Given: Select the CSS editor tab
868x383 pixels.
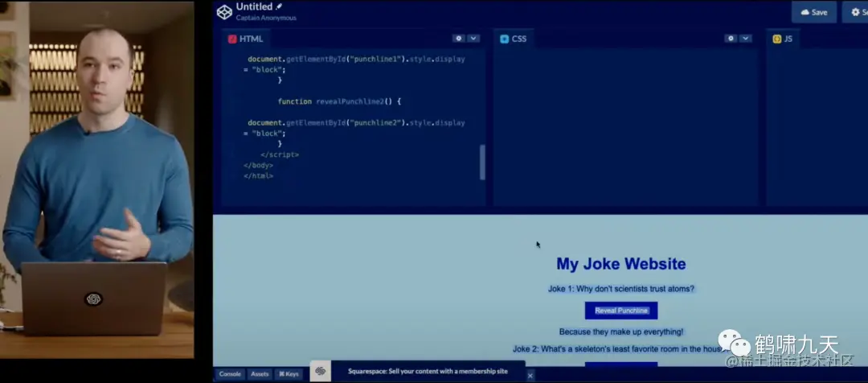Looking at the screenshot, I should tap(513, 39).
